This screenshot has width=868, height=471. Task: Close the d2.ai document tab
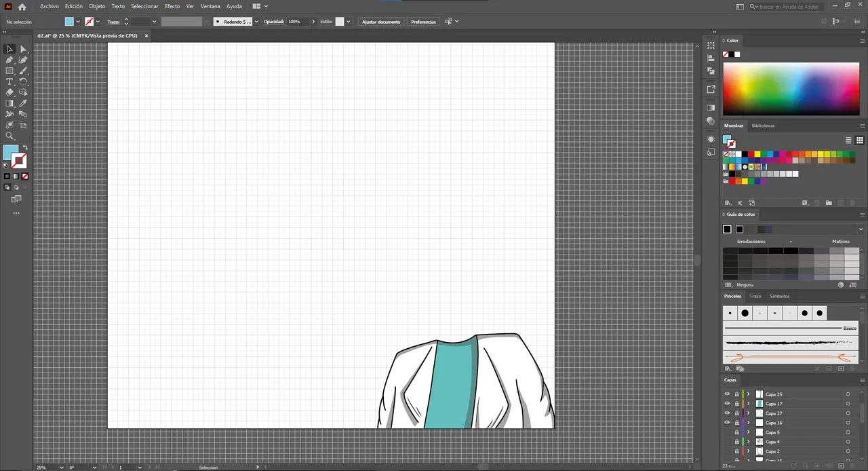click(146, 36)
